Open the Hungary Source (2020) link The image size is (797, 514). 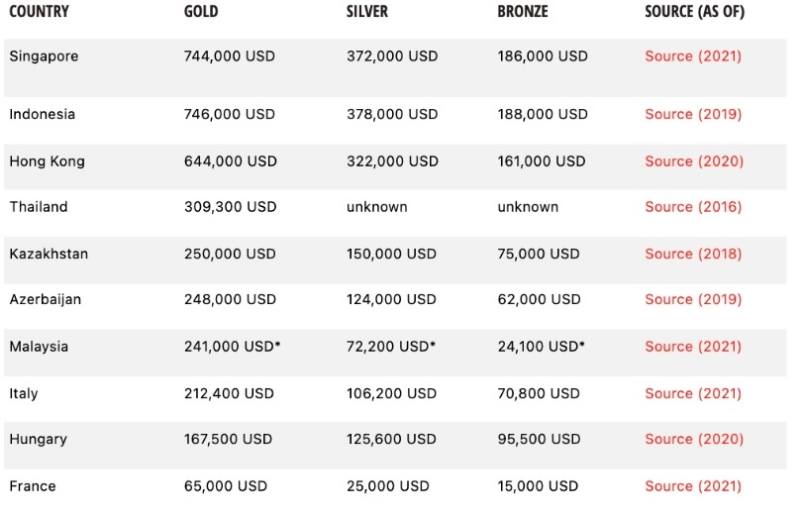pos(694,439)
